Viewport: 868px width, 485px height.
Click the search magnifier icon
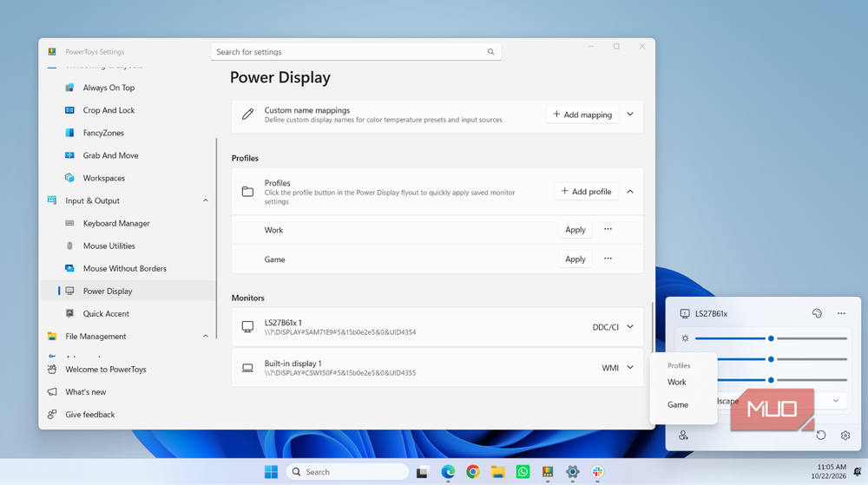tap(490, 52)
